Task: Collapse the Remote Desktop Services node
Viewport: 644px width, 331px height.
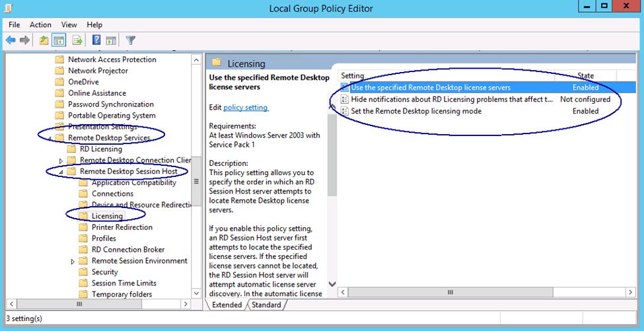Action: (x=50, y=138)
